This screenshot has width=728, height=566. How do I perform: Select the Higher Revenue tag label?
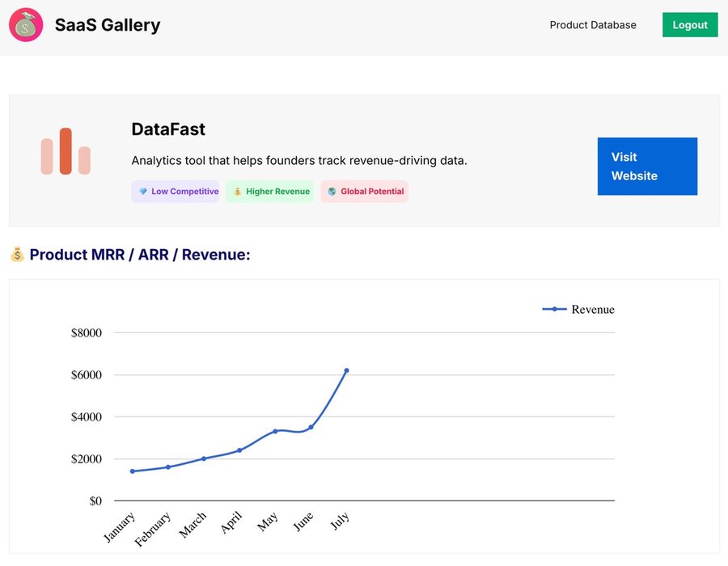coord(277,192)
